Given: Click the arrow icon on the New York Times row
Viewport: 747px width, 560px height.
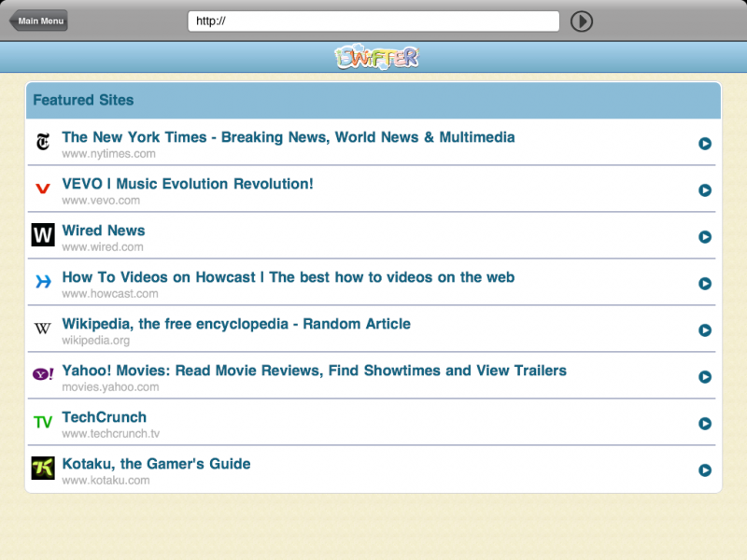Looking at the screenshot, I should 705,144.
